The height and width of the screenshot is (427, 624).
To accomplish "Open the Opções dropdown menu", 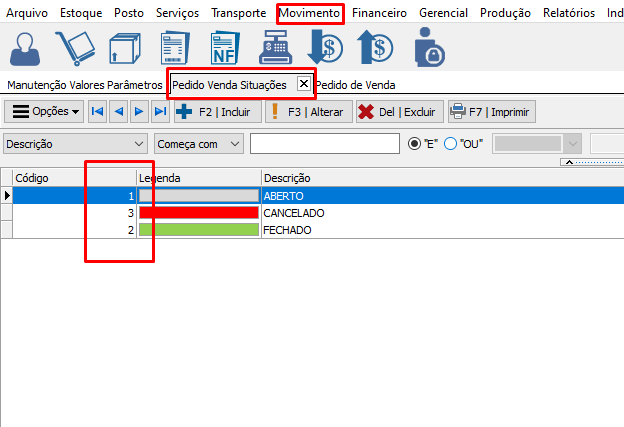I will (45, 111).
